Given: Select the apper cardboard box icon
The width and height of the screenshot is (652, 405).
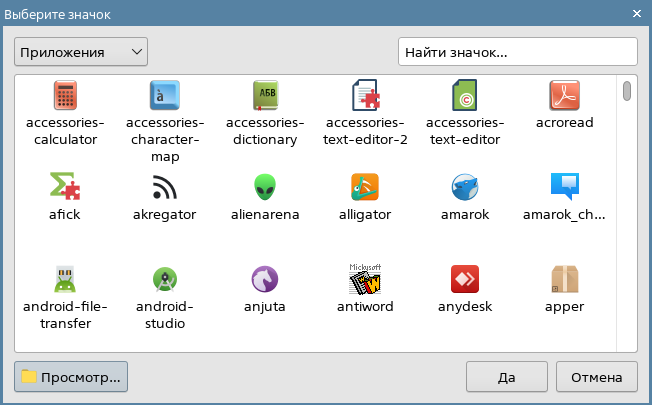Looking at the screenshot, I should point(565,279).
